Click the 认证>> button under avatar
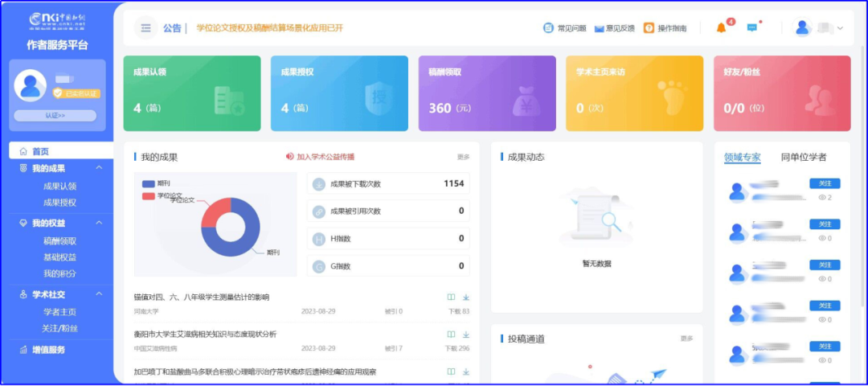The width and height of the screenshot is (868, 386). (55, 116)
